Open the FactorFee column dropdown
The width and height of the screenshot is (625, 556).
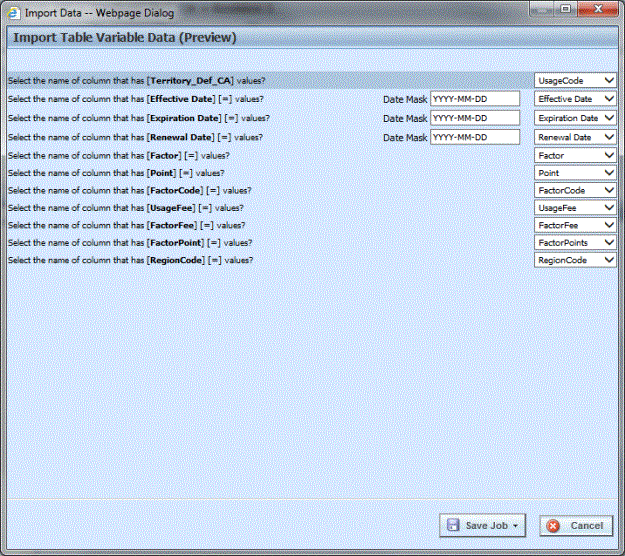point(575,225)
